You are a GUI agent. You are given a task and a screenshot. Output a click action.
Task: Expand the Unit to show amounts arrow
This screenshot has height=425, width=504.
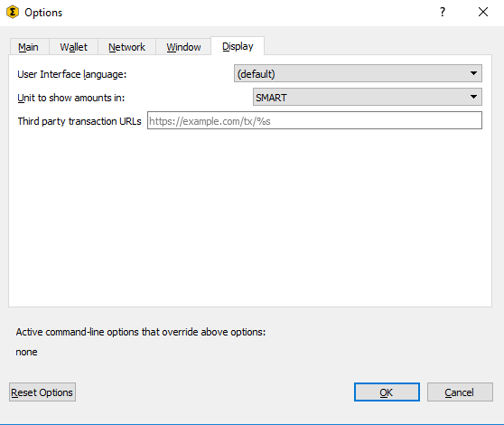point(473,97)
